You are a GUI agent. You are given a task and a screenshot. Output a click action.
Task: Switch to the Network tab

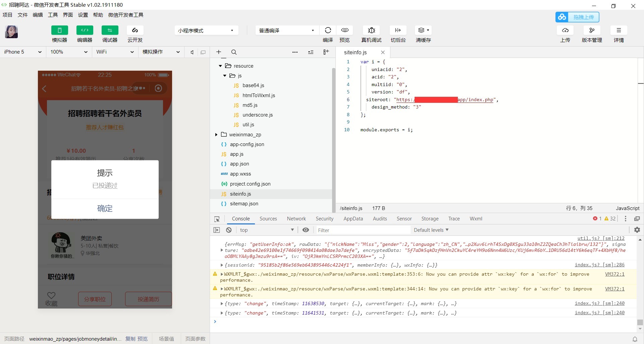(x=297, y=219)
